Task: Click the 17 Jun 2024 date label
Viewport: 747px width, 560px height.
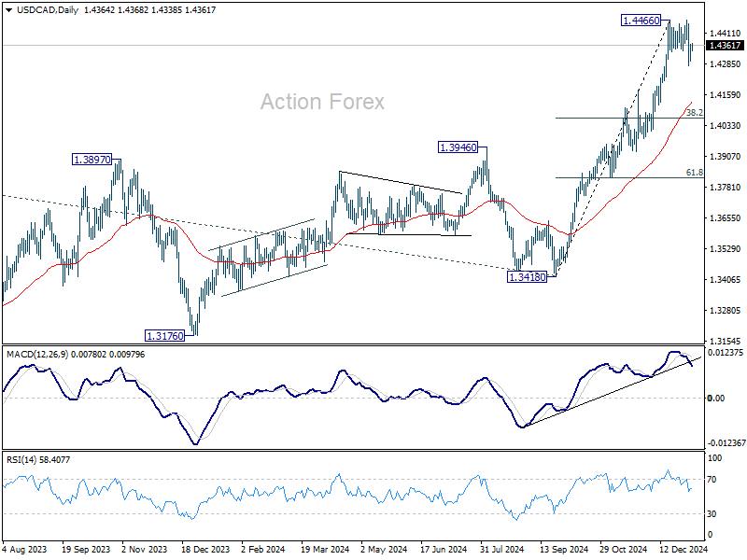Action: [444, 550]
